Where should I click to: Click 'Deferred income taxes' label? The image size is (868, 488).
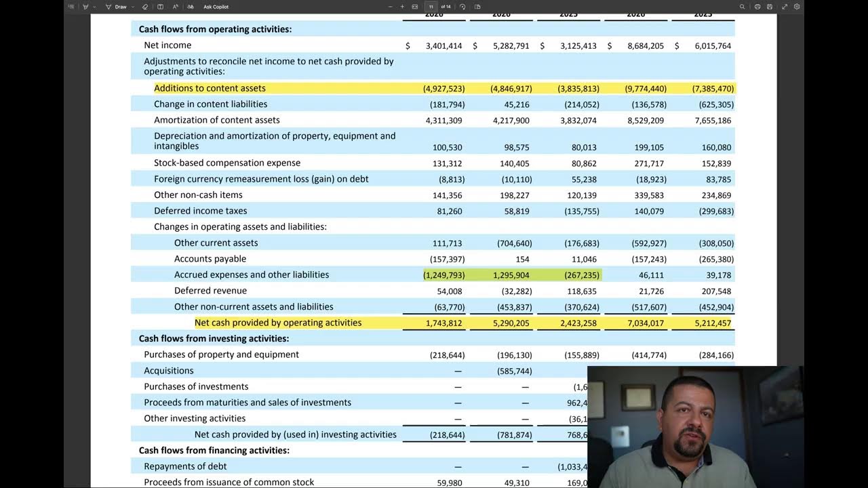(200, 211)
